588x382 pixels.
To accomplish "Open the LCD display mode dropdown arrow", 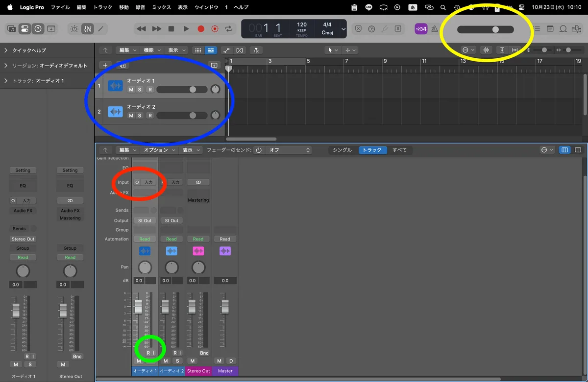I will [343, 29].
